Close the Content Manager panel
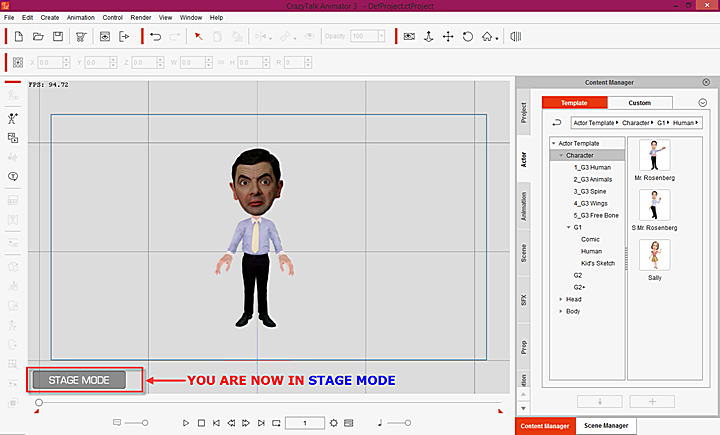Viewport: 720px width, 435px height. [x=706, y=82]
